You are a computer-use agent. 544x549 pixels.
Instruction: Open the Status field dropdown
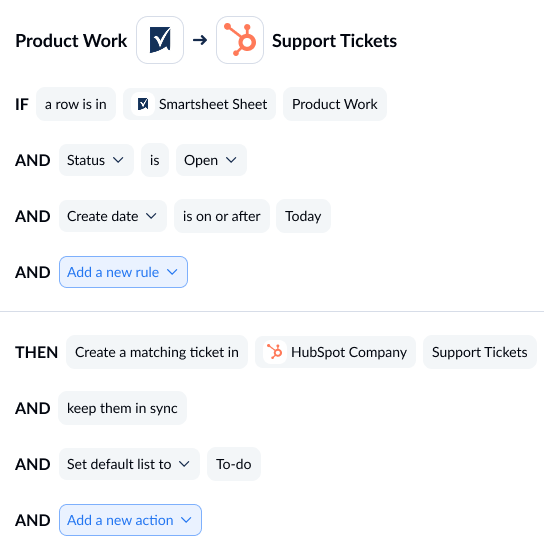tap(96, 160)
